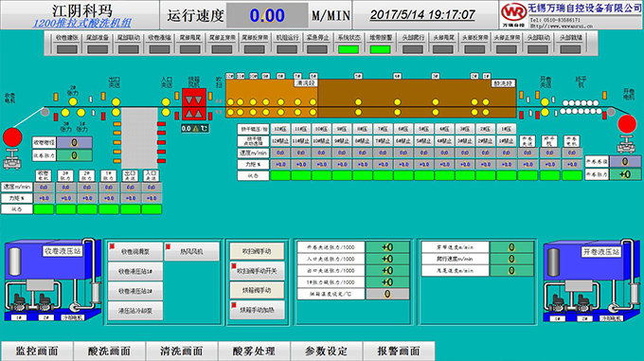Open the 清洗画面 screen
Screen dimensions: 644x361
tap(182, 352)
